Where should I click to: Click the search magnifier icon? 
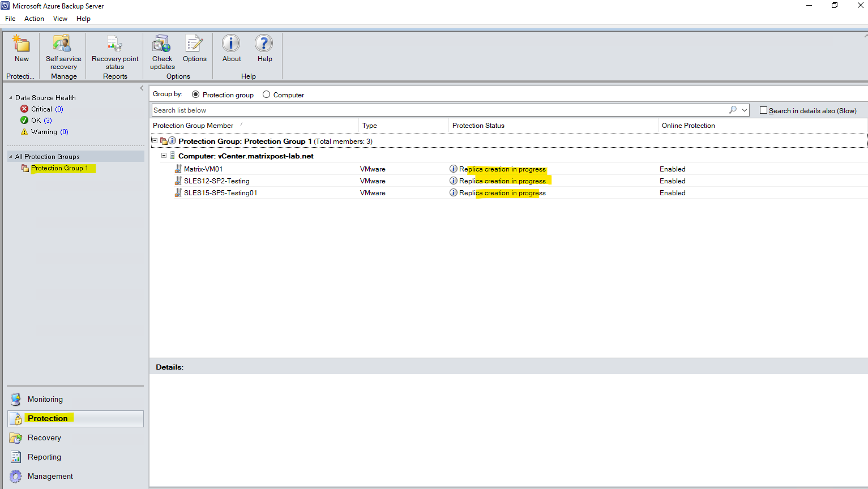[733, 110]
